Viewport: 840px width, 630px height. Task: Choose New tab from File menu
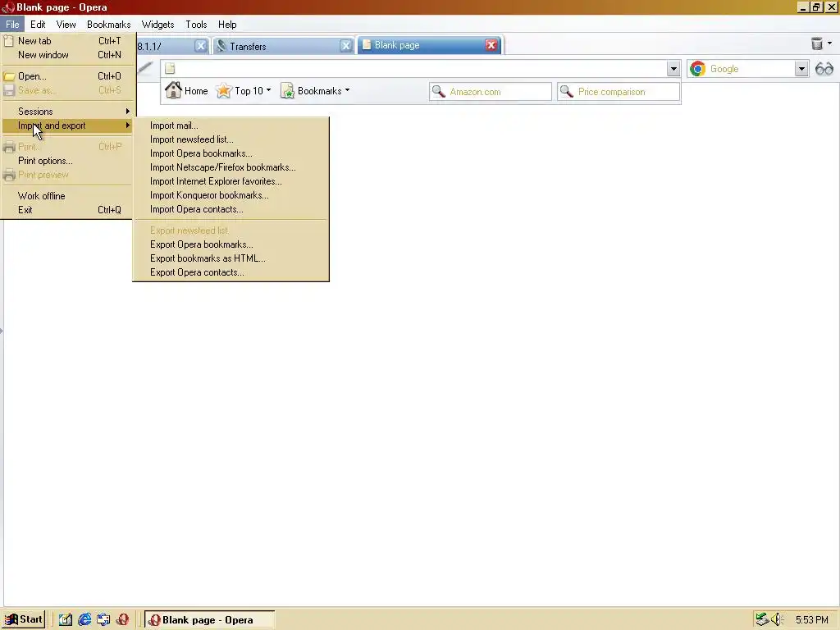[67, 41]
